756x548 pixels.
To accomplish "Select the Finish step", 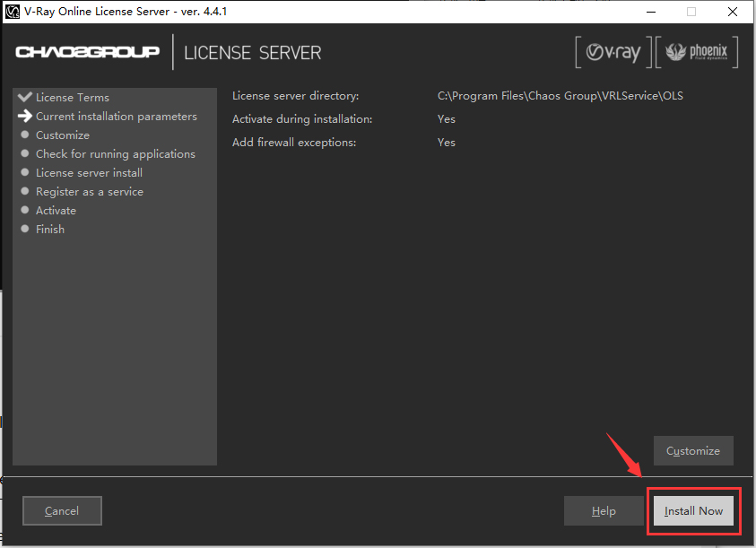I will coord(50,229).
